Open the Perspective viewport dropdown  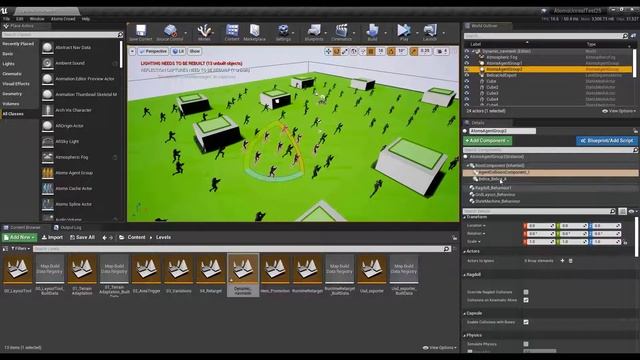153,51
